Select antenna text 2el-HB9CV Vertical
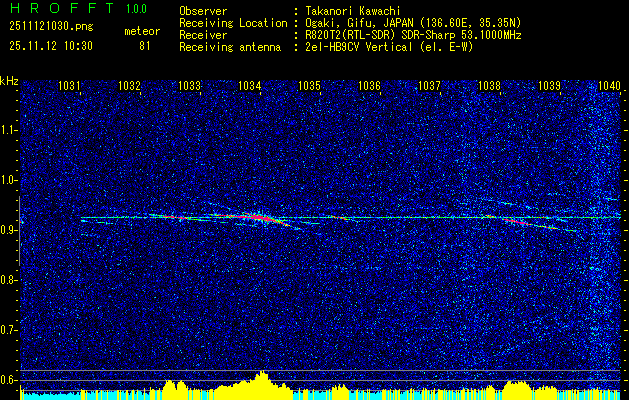The height and width of the screenshot is (400, 629). 358,47
